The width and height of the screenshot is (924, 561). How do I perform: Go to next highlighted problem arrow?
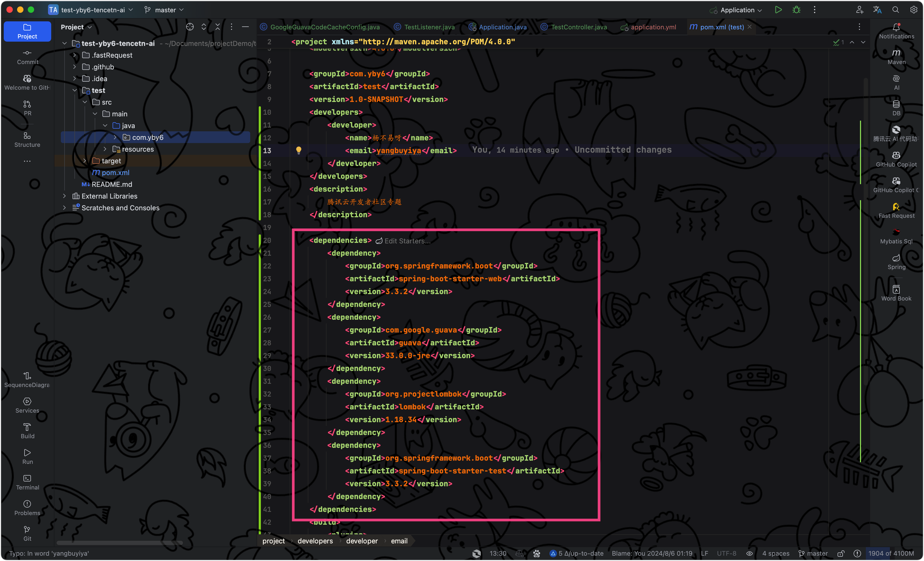(863, 42)
